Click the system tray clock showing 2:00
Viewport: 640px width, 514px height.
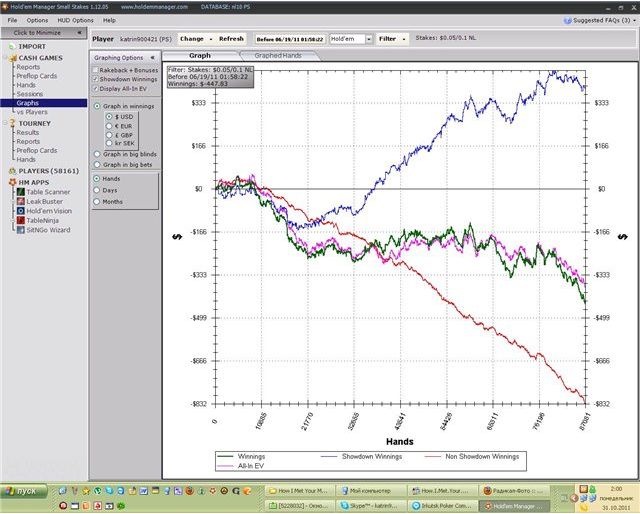(616, 489)
